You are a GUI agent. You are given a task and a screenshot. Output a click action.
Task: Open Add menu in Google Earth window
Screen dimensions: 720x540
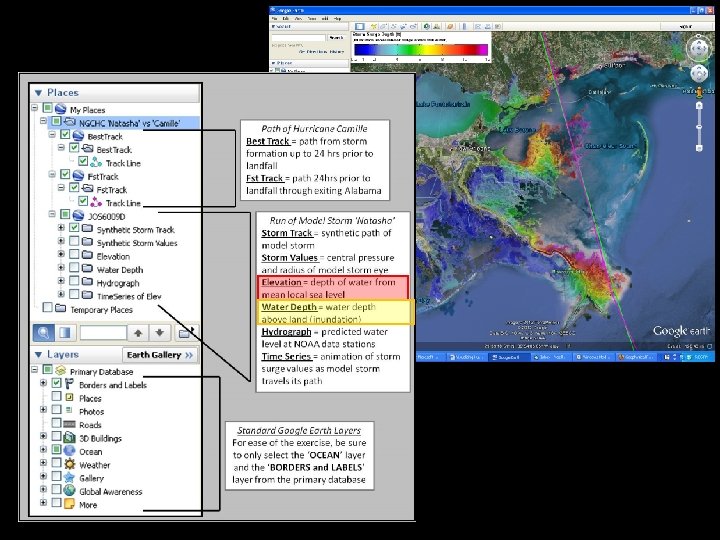(x=325, y=19)
